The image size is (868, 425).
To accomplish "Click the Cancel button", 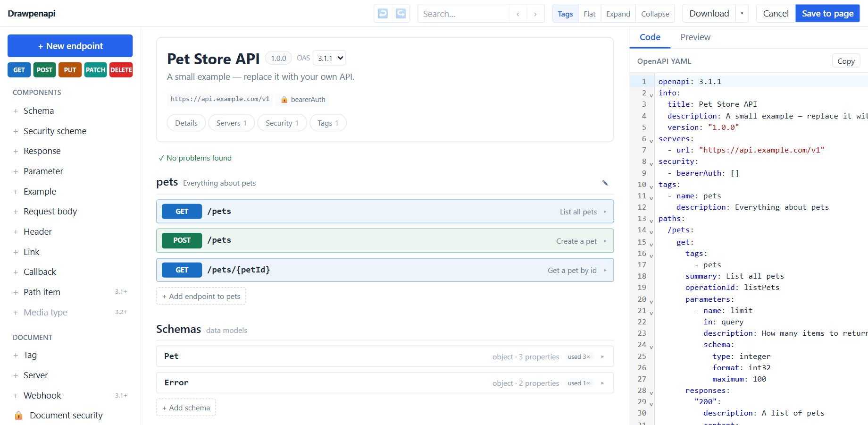I will (776, 14).
